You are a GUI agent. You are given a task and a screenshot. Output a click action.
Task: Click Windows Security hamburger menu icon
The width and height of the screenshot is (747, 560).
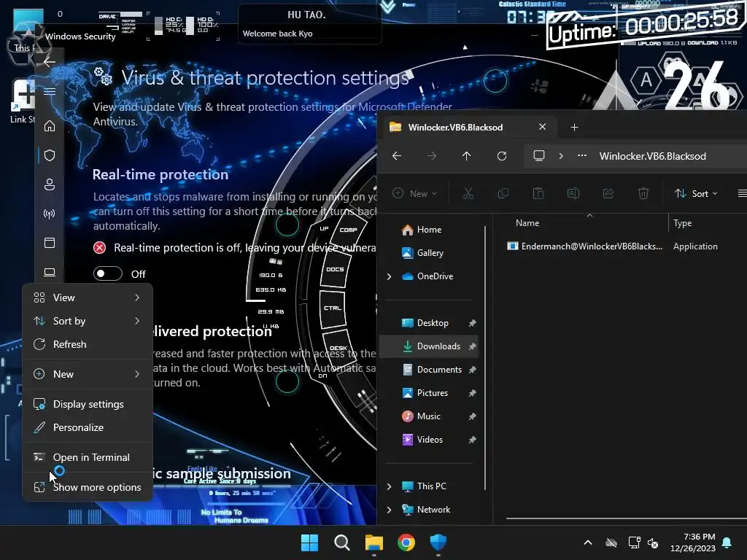50,91
